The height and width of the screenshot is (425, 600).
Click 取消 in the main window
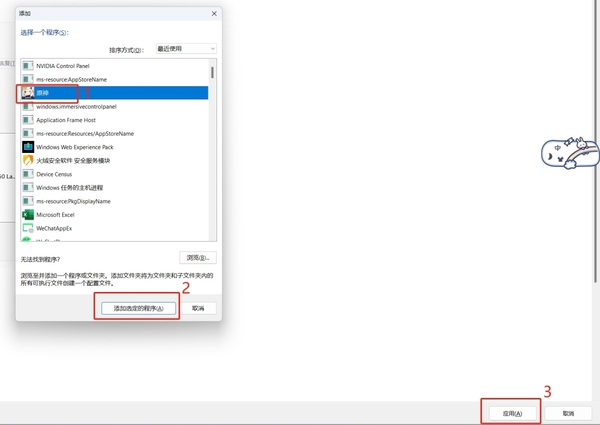click(568, 412)
